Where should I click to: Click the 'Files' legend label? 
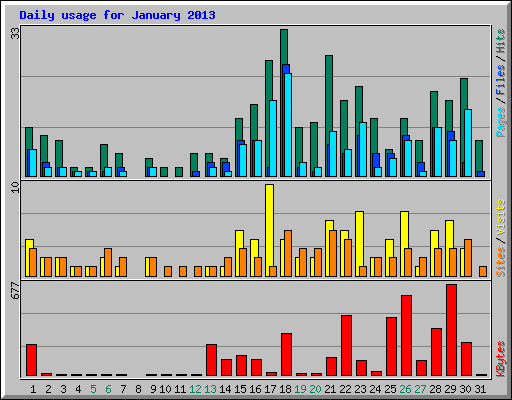click(x=500, y=80)
